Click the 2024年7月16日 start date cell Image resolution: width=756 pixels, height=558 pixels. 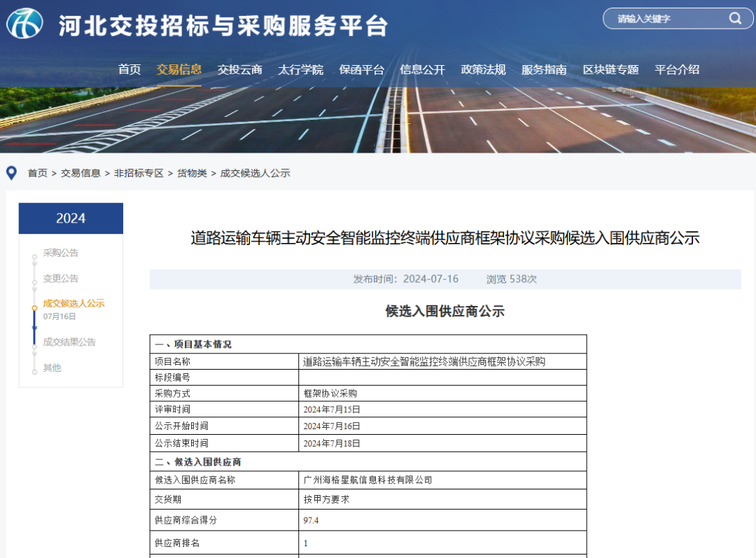442,426
